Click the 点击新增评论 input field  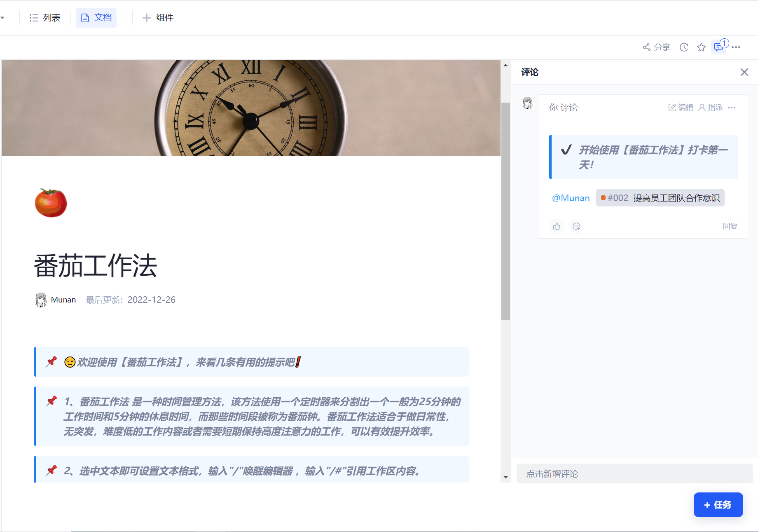[x=634, y=474]
